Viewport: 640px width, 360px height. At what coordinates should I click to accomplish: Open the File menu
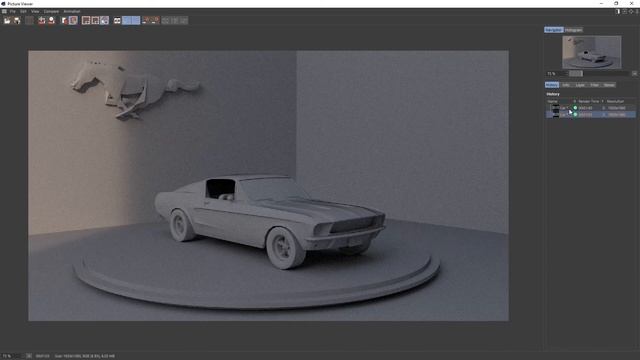click(13, 11)
